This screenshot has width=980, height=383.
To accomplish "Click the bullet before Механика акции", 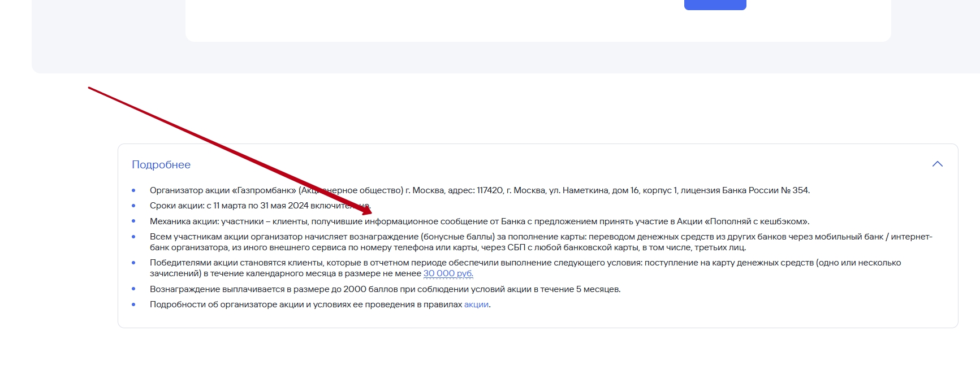I will click(134, 221).
